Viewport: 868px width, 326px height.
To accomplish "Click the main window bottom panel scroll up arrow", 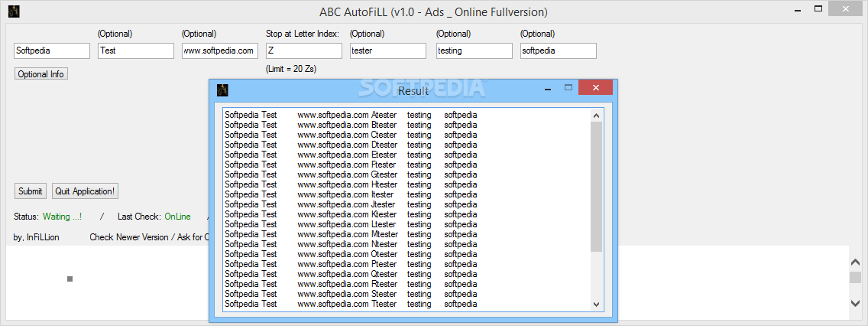I will [855, 262].
